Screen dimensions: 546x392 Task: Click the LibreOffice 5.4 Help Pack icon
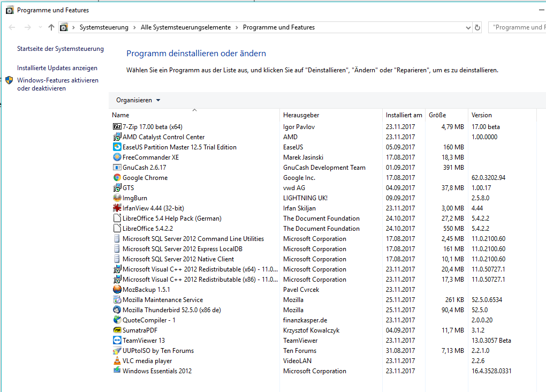pyautogui.click(x=117, y=218)
